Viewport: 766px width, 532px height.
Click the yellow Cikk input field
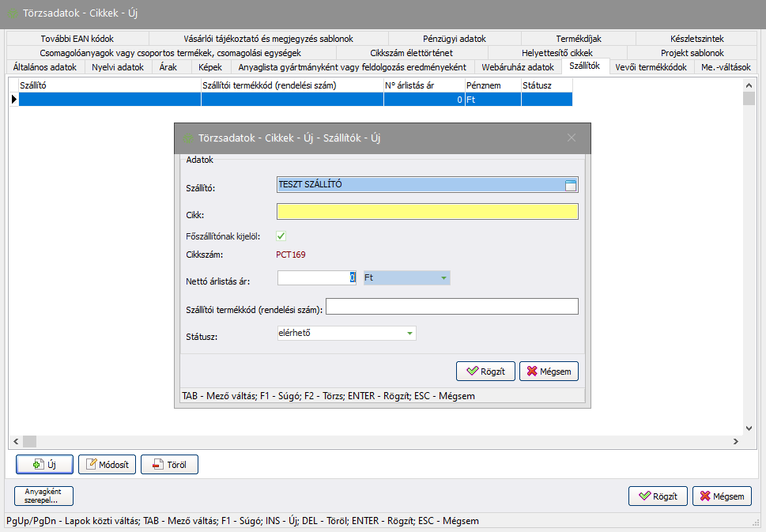click(x=427, y=211)
